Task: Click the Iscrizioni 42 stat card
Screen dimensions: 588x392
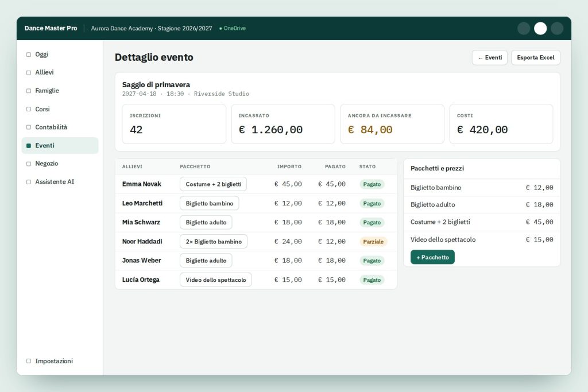Action: tap(174, 124)
